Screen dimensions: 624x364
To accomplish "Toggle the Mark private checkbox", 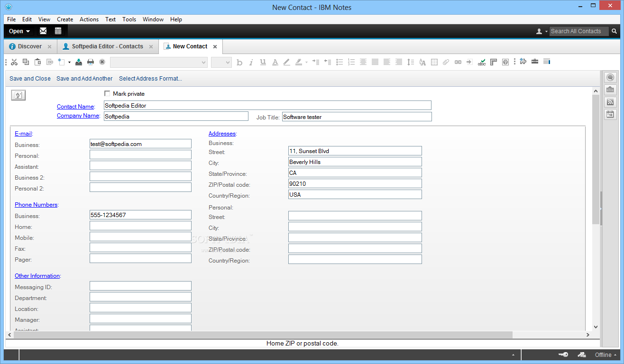I will click(x=107, y=94).
